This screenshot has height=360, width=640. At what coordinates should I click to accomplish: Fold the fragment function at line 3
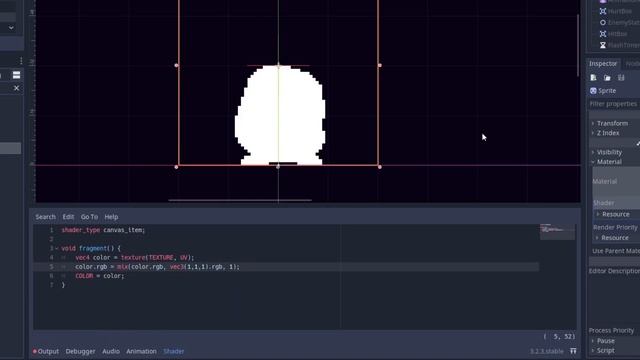tap(56, 248)
